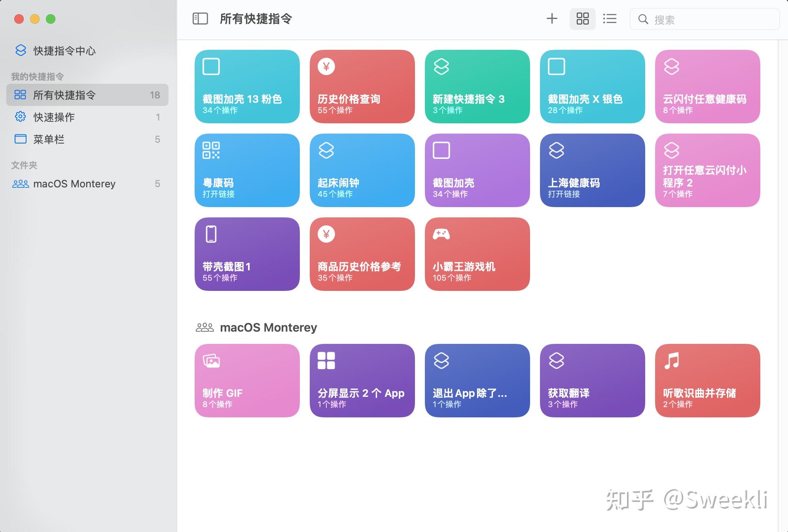The width and height of the screenshot is (788, 532).
Task: Launch the 粤康码 shortcut
Action: coord(247,170)
